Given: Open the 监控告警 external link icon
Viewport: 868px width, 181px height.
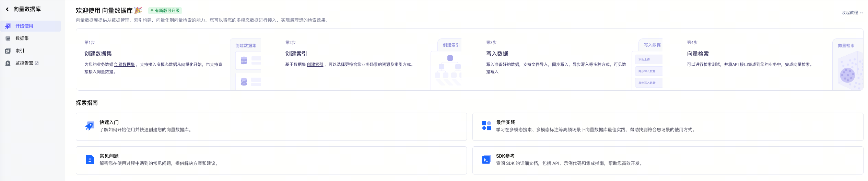Looking at the screenshot, I should coord(37,63).
